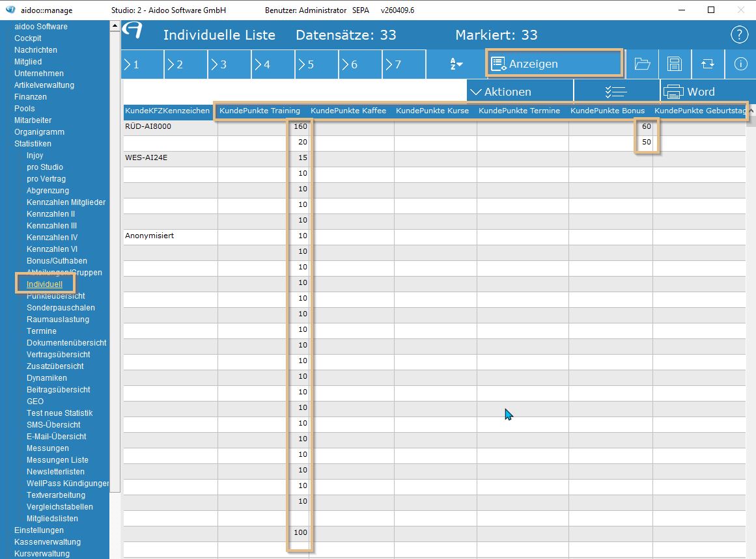
Task: Click the aidoo logo in header
Action: coord(132,31)
